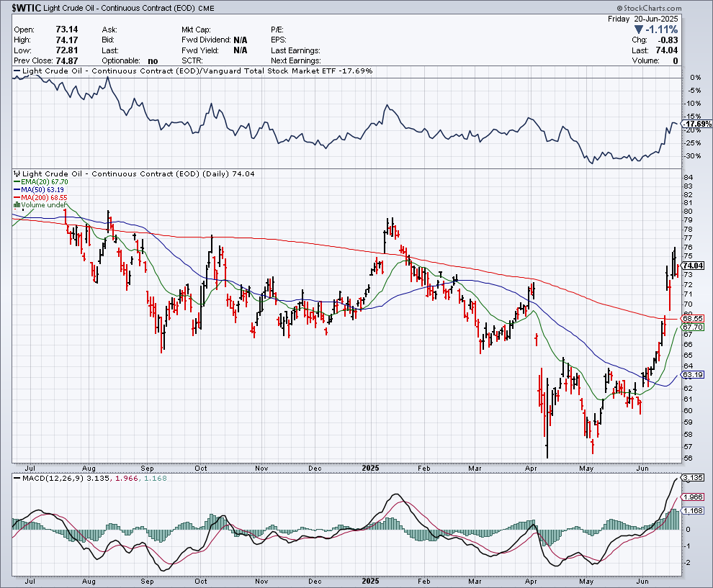Select the red MA(200) line swatch
Viewport: 713px width, 588px height.
[17, 197]
